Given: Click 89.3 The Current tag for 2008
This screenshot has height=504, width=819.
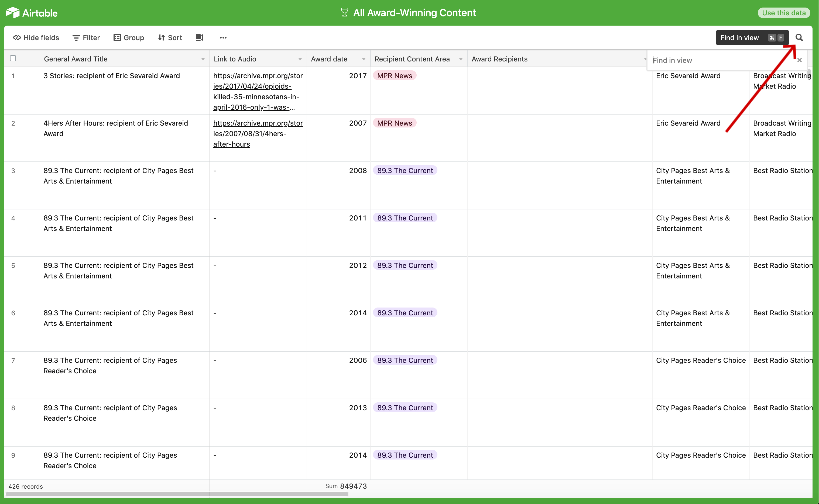Looking at the screenshot, I should [405, 170].
